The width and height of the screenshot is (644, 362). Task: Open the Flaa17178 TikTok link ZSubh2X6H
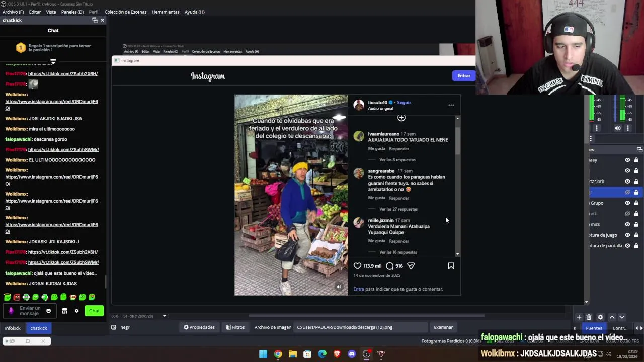pyautogui.click(x=63, y=74)
